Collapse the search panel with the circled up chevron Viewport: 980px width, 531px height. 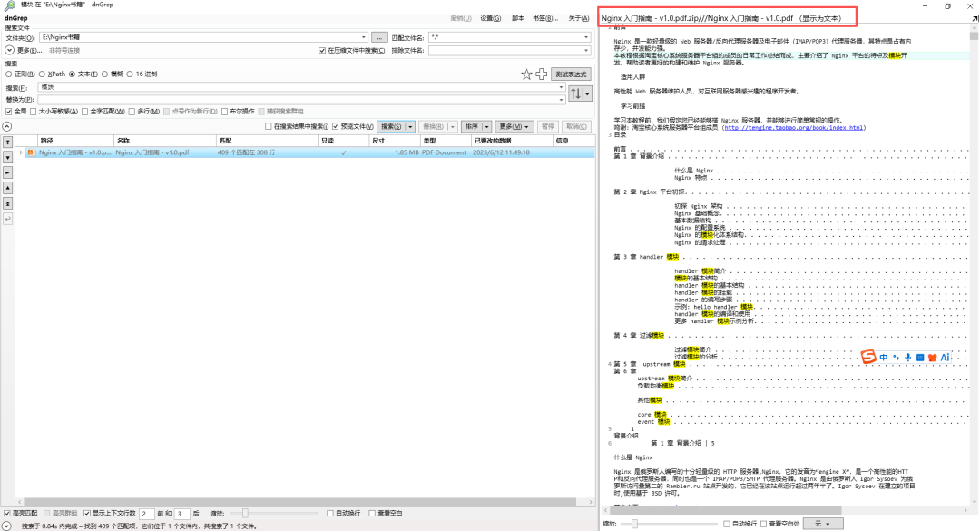click(x=7, y=126)
